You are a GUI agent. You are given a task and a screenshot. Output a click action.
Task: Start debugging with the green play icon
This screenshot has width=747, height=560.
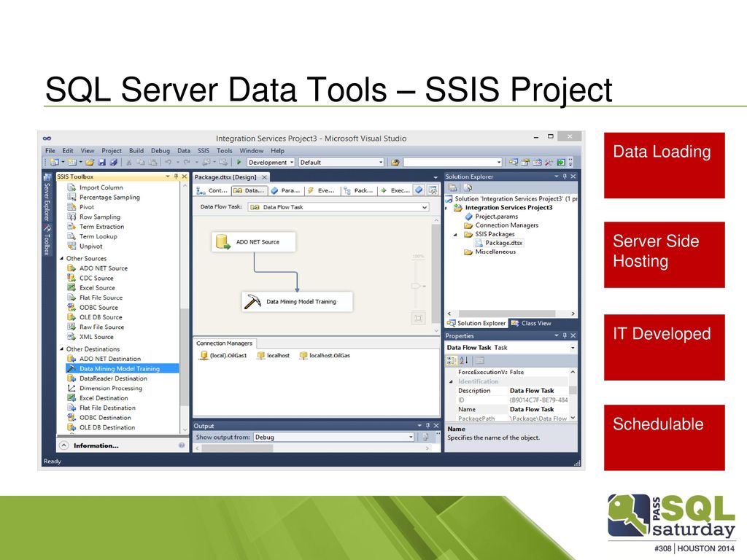[239, 163]
